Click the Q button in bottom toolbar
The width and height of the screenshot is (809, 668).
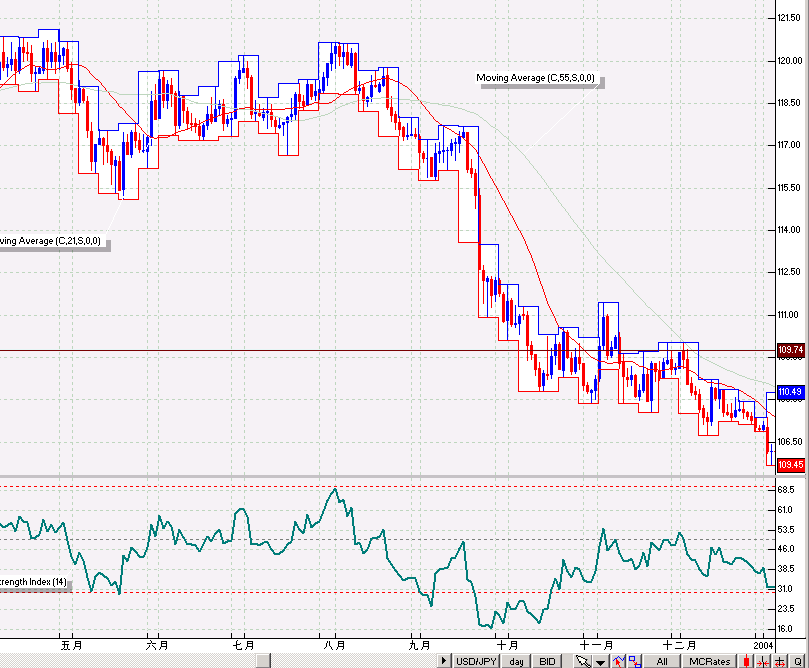[797, 661]
